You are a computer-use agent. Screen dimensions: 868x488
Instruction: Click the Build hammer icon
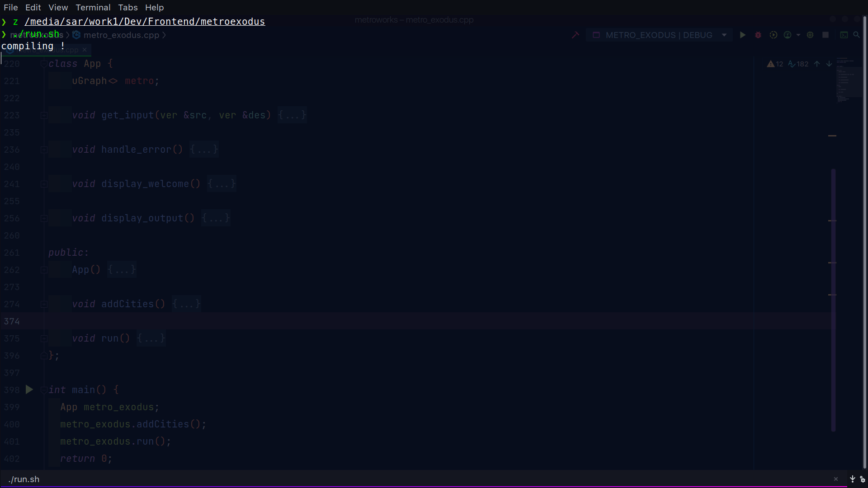point(575,35)
